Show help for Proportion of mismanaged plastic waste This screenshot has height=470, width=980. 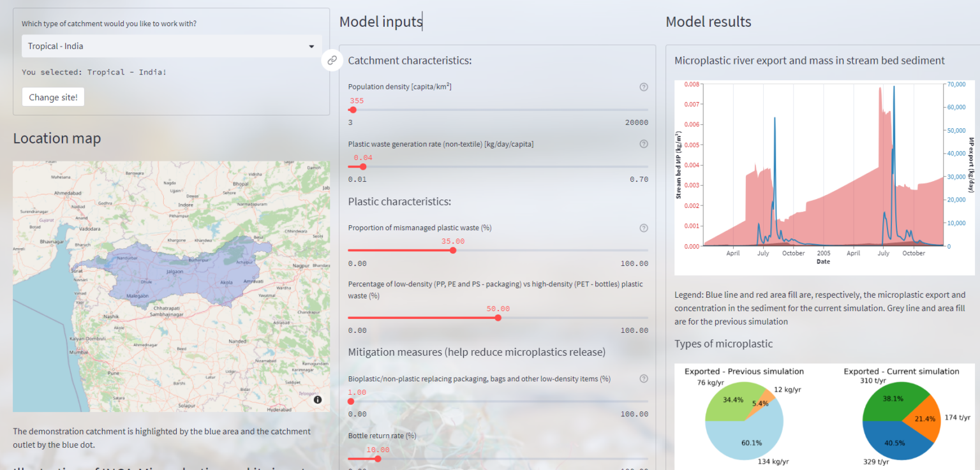(644, 228)
